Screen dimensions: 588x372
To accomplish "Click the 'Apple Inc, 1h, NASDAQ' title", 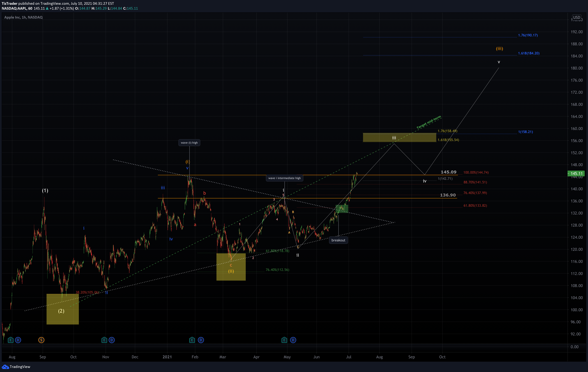I will click(23, 17).
